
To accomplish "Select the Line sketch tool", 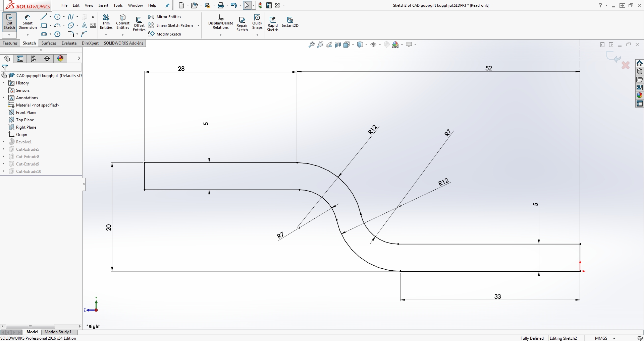I will (x=44, y=17).
